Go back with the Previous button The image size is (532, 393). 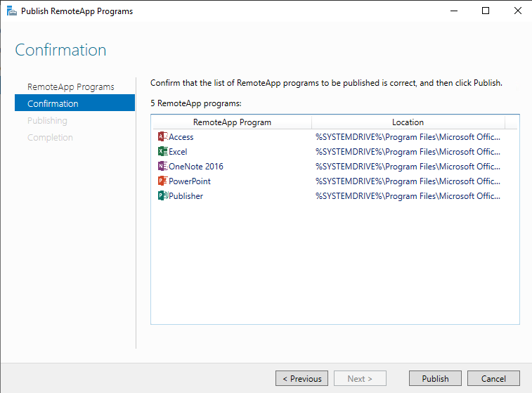pos(301,378)
